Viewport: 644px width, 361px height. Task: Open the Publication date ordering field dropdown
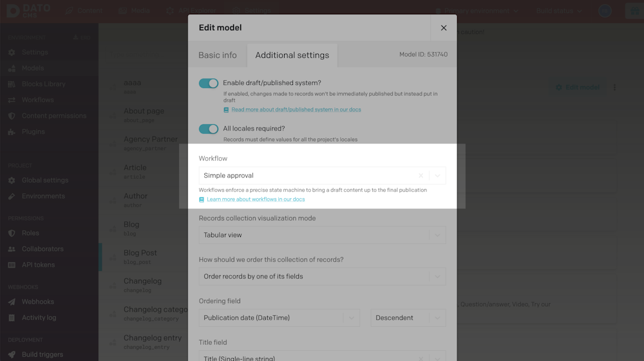pos(279,318)
